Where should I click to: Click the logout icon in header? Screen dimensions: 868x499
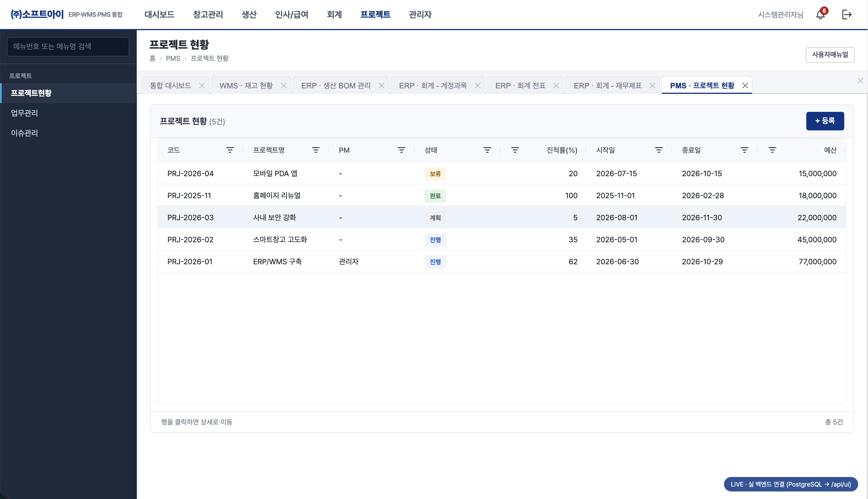coord(847,14)
